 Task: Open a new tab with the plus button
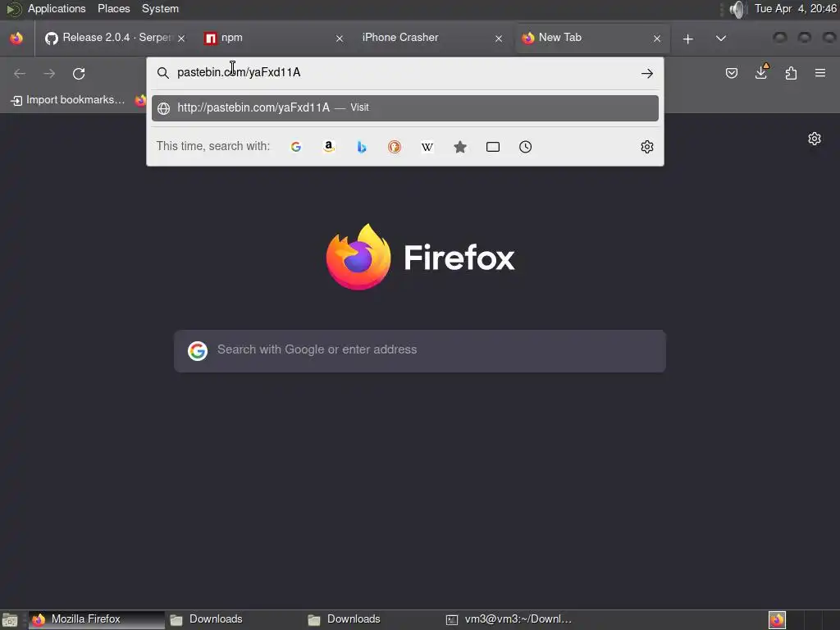(688, 39)
